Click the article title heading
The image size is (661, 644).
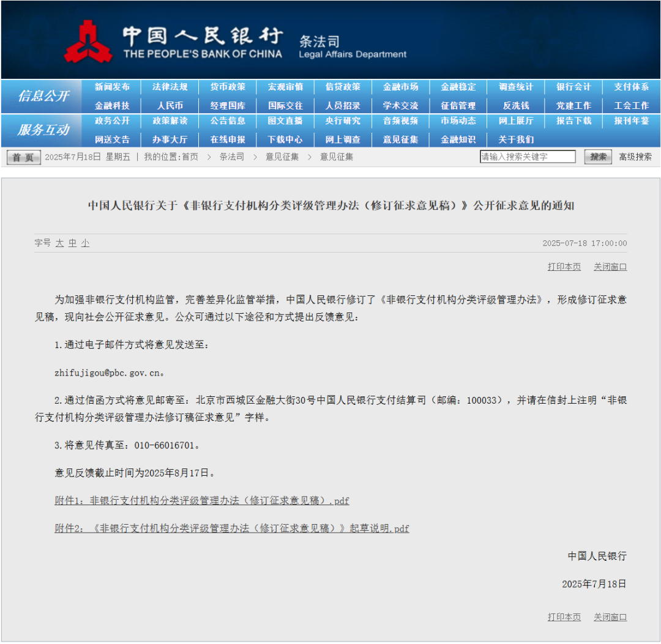pyautogui.click(x=331, y=205)
